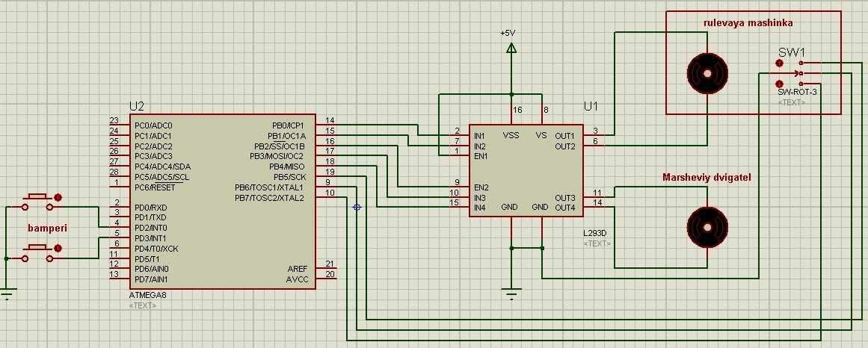Image resolution: width=868 pixels, height=348 pixels.
Task: Select the 'bamperi' text label
Action: click(x=46, y=228)
